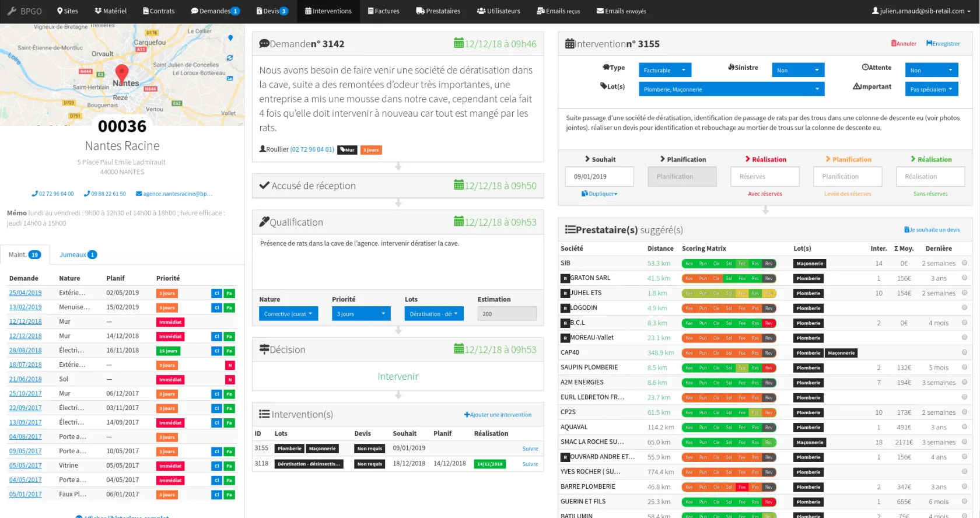
Task: Click the Estimation input field
Action: tap(506, 314)
